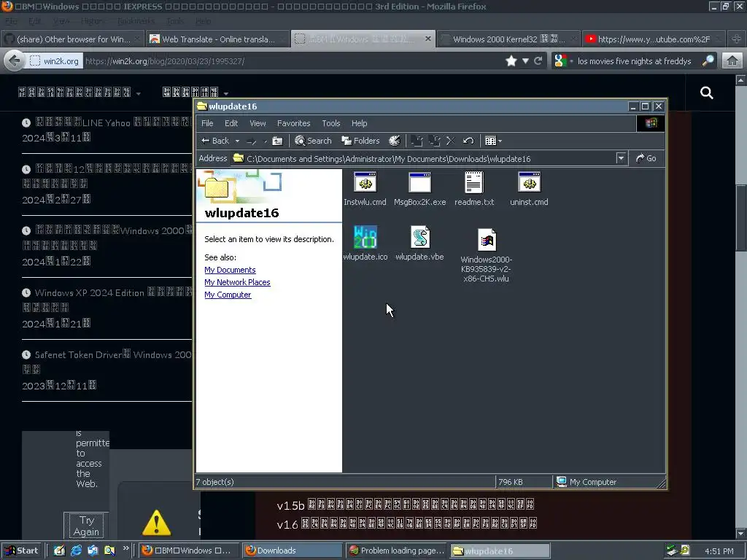The width and height of the screenshot is (747, 560).
Task: Switch to the Web Translate tab in Firefox
Action: (217, 39)
